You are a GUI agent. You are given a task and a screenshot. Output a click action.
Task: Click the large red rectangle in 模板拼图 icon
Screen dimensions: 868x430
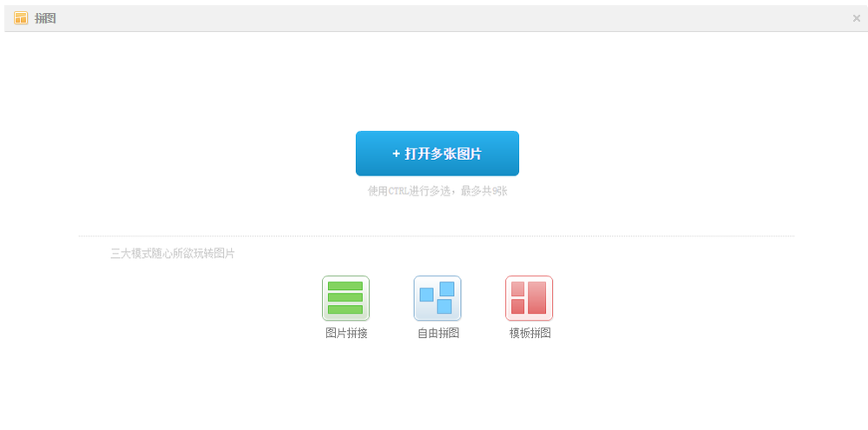tap(537, 298)
